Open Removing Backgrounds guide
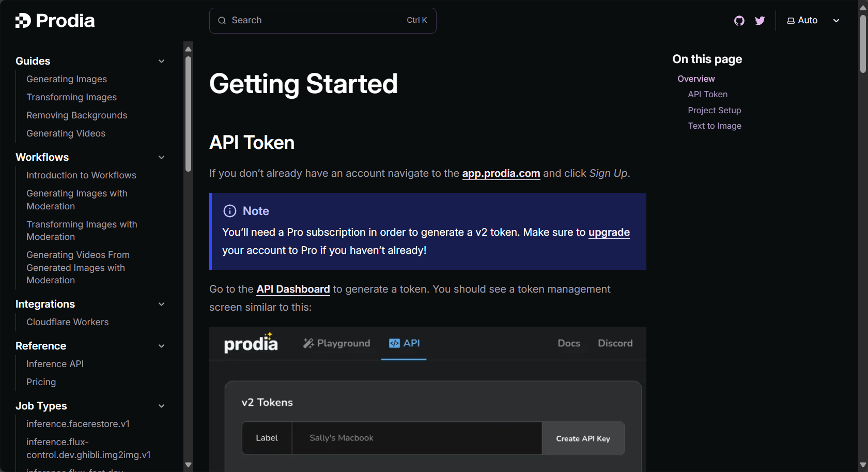The image size is (868, 472). coord(76,115)
